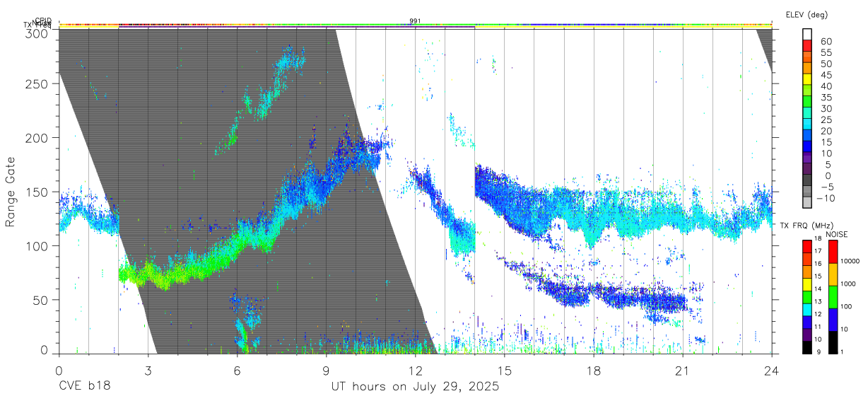
Task: Click the '200' range gate tick label
Action: coord(35,137)
